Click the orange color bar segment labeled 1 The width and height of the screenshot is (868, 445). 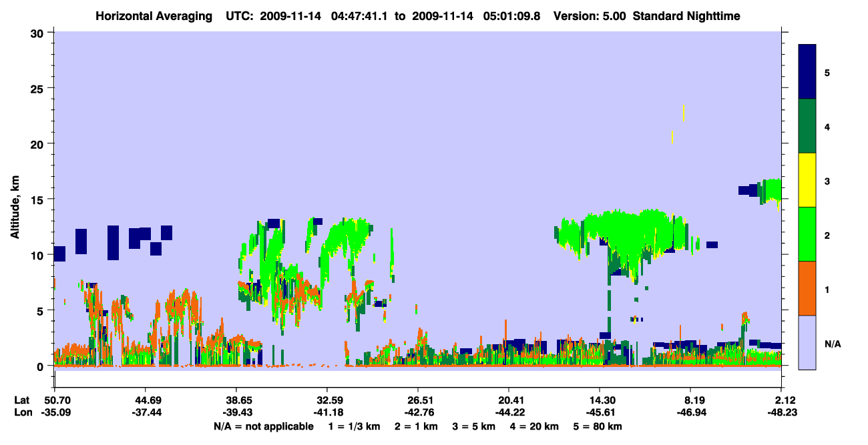pyautogui.click(x=807, y=288)
